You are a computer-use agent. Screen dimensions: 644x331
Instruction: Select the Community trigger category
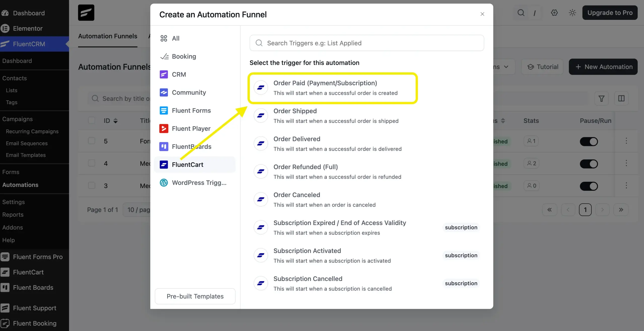pyautogui.click(x=195, y=92)
